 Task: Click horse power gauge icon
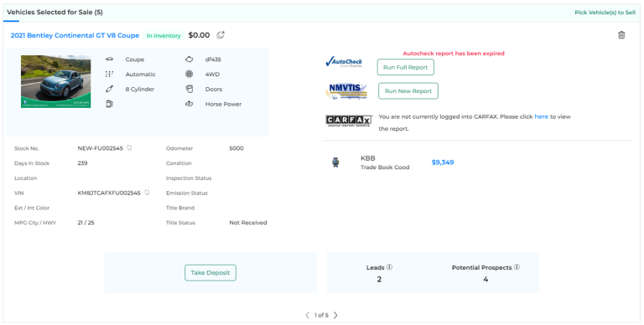[189, 104]
